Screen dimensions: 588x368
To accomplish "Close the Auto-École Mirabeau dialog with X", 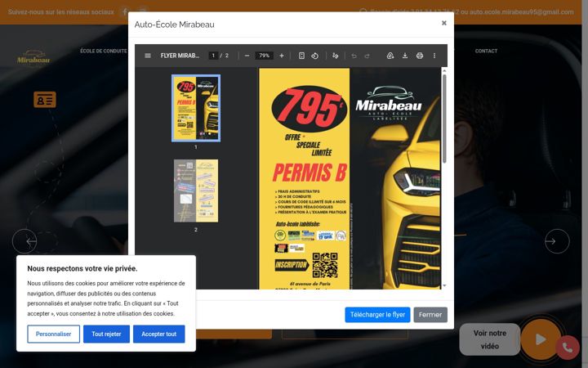I will [444, 23].
